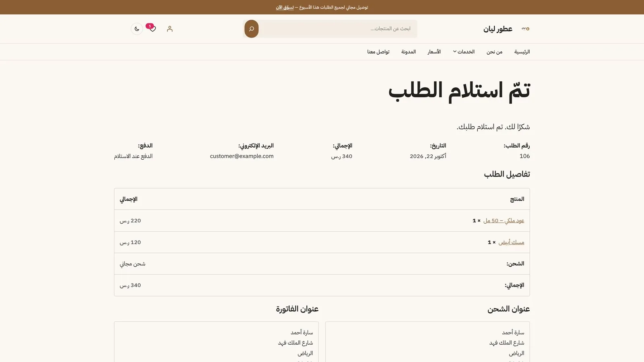Screen dimensions: 644x362
Task: Open the مسك أبيض product link
Action: [512, 242]
